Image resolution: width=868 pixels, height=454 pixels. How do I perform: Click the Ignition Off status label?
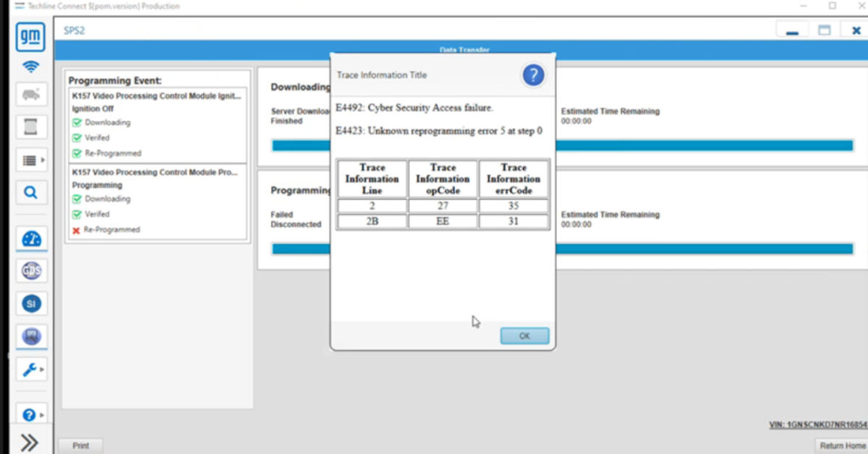[x=92, y=108]
